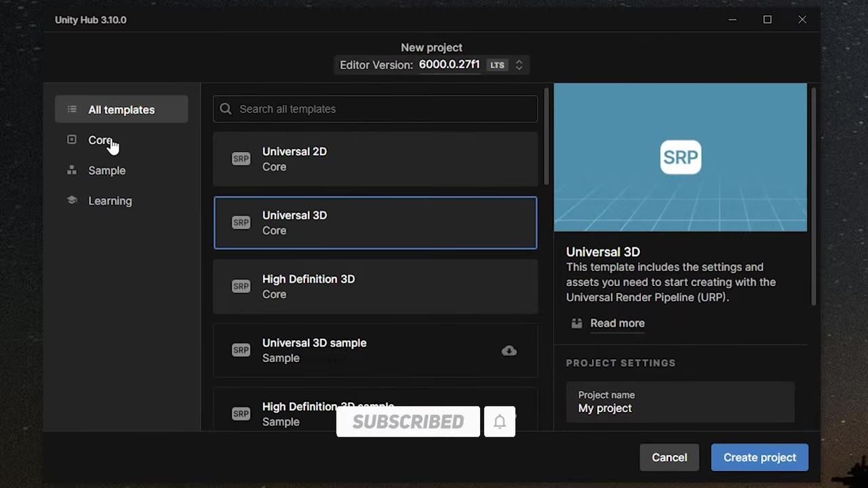Open the Read more link

[617, 323]
